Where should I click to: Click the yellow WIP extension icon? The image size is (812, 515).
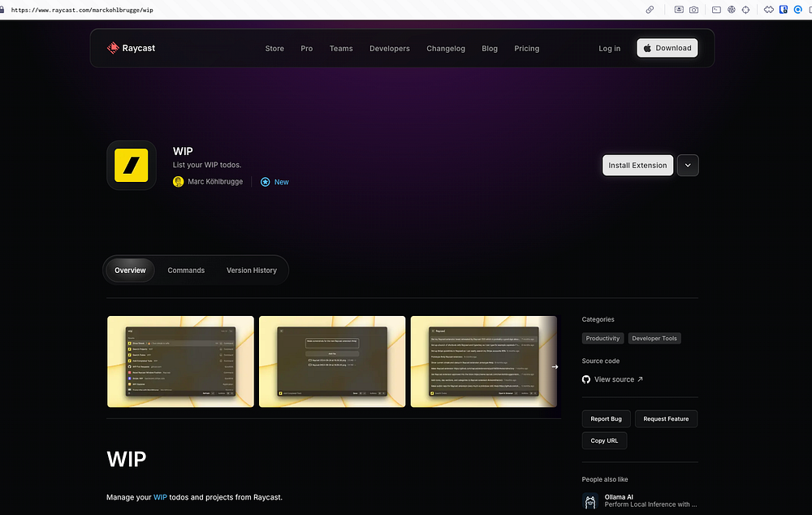[x=131, y=165]
